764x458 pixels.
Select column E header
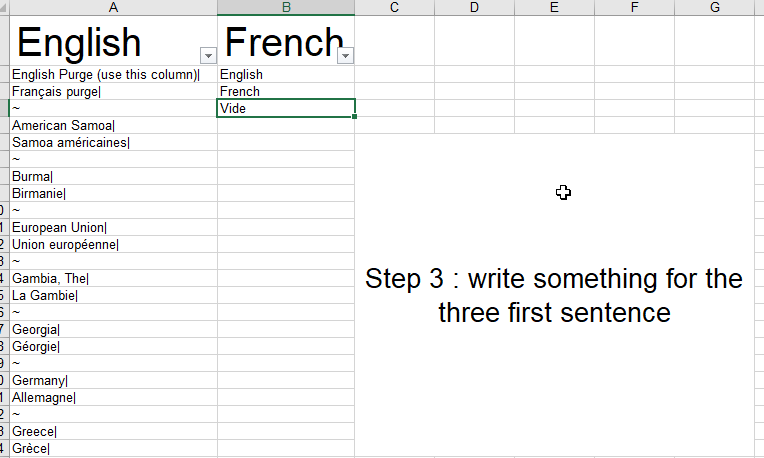coord(554,7)
